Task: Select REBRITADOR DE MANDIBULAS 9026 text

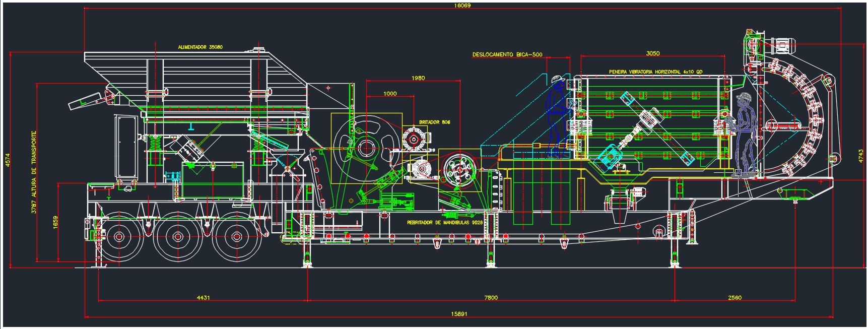Action: 445,222
